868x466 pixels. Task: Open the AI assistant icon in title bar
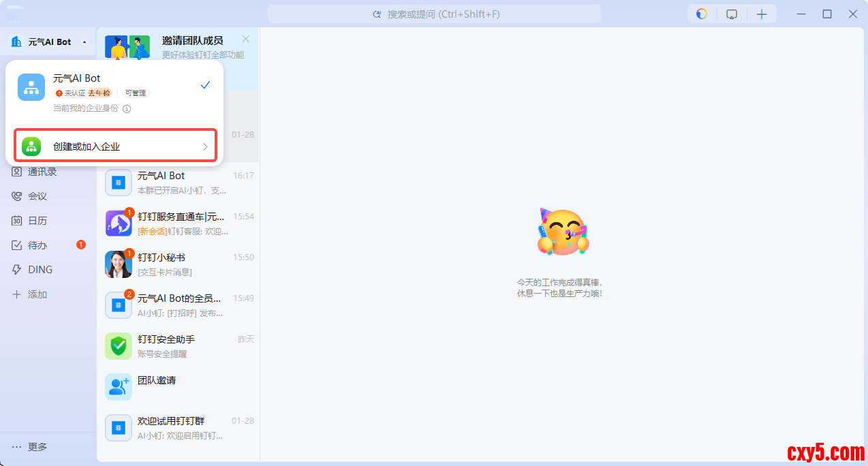click(x=702, y=14)
